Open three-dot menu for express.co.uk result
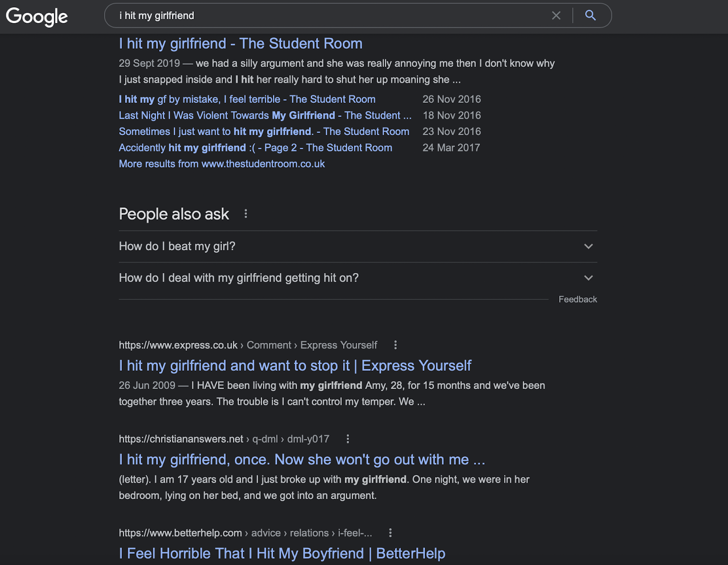This screenshot has height=565, width=728. (395, 345)
